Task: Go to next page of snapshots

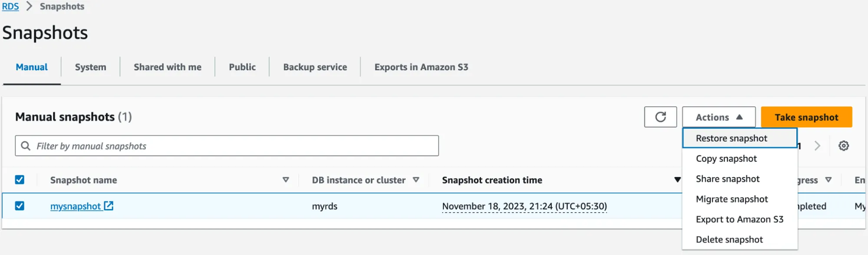Action: pos(817,145)
